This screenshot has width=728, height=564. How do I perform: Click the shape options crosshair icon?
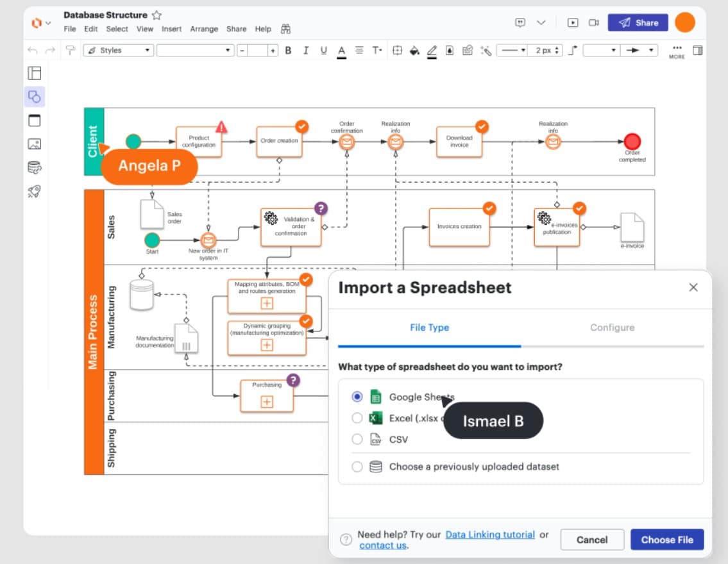[397, 50]
